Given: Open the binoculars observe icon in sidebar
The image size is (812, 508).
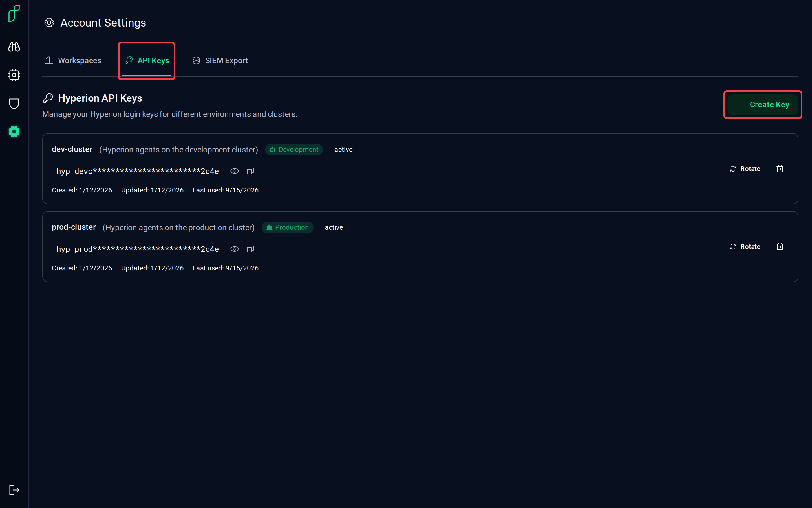Looking at the screenshot, I should coord(14,47).
